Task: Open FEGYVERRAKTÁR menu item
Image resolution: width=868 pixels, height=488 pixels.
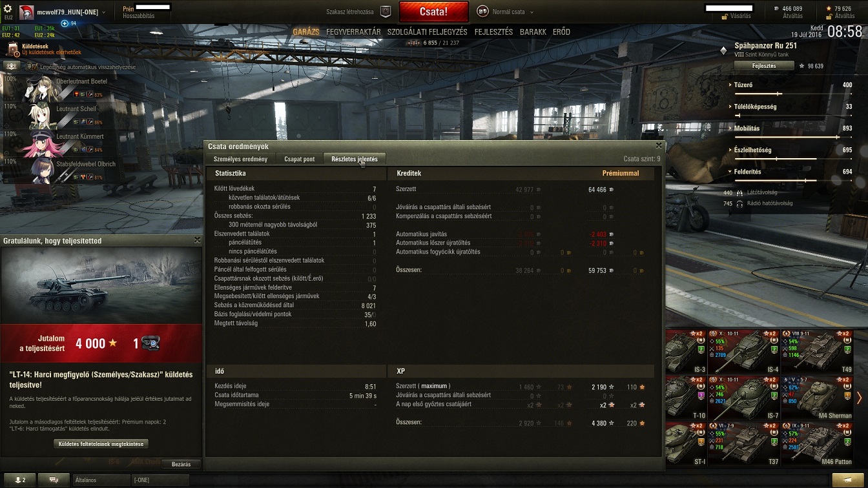Action: pyautogui.click(x=353, y=32)
